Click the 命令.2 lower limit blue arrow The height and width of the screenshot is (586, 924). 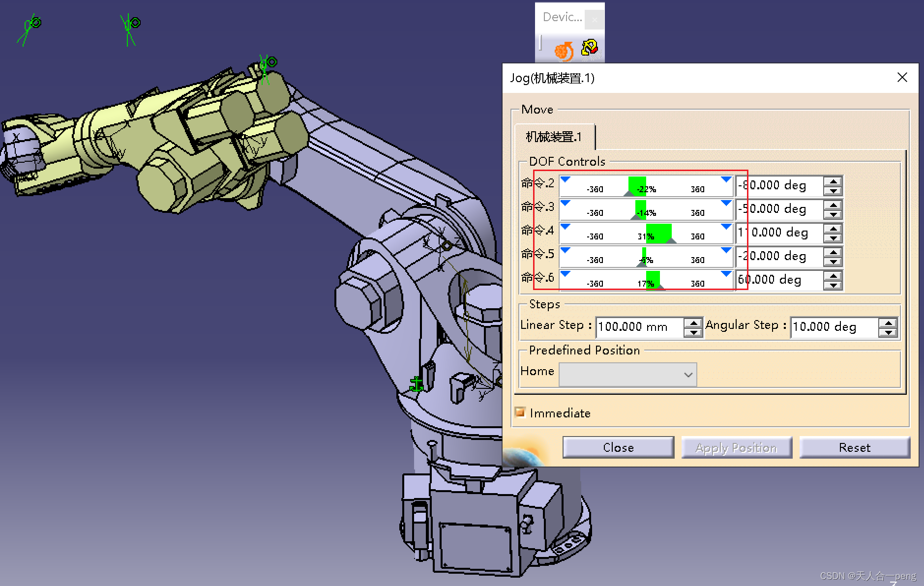(x=566, y=179)
